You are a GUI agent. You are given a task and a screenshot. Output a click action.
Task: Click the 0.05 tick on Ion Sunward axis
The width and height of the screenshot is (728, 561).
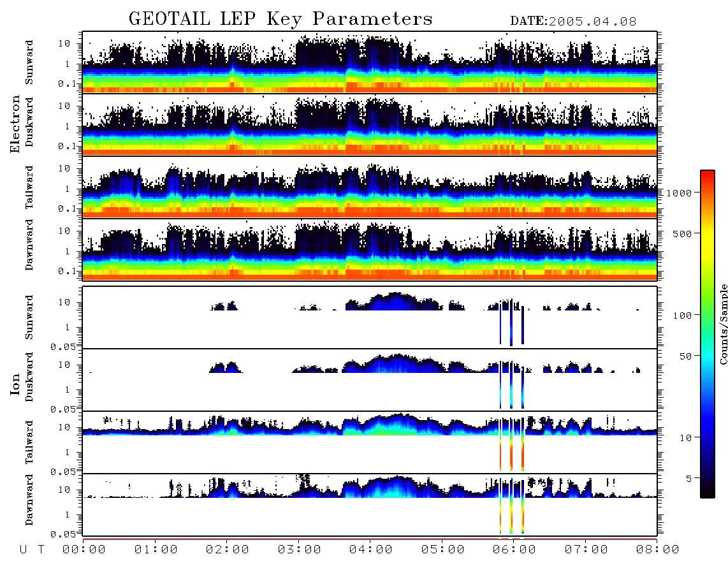click(x=62, y=346)
